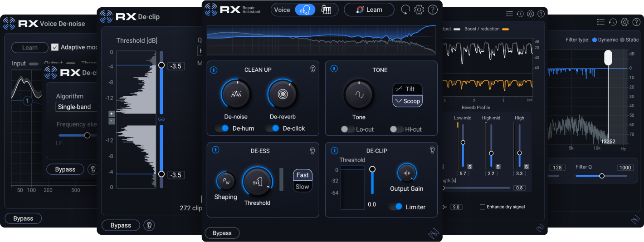Toggle the Adaptive mode checkbox
Screen dimensions: 644x242
coord(55,47)
